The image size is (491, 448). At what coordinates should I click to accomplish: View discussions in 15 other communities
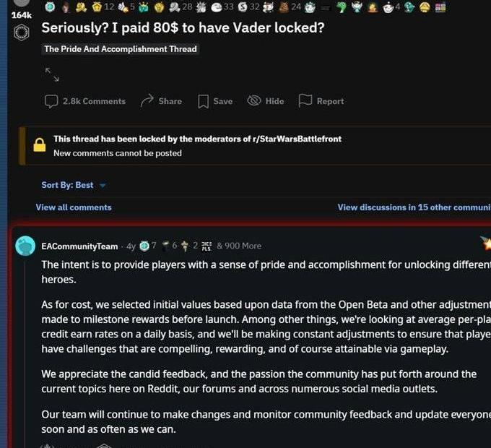(x=414, y=207)
